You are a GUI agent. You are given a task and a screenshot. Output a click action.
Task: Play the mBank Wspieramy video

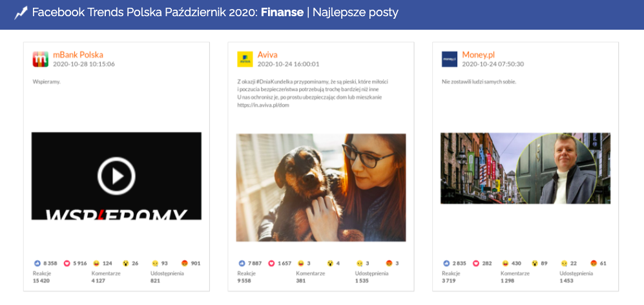coord(116,175)
